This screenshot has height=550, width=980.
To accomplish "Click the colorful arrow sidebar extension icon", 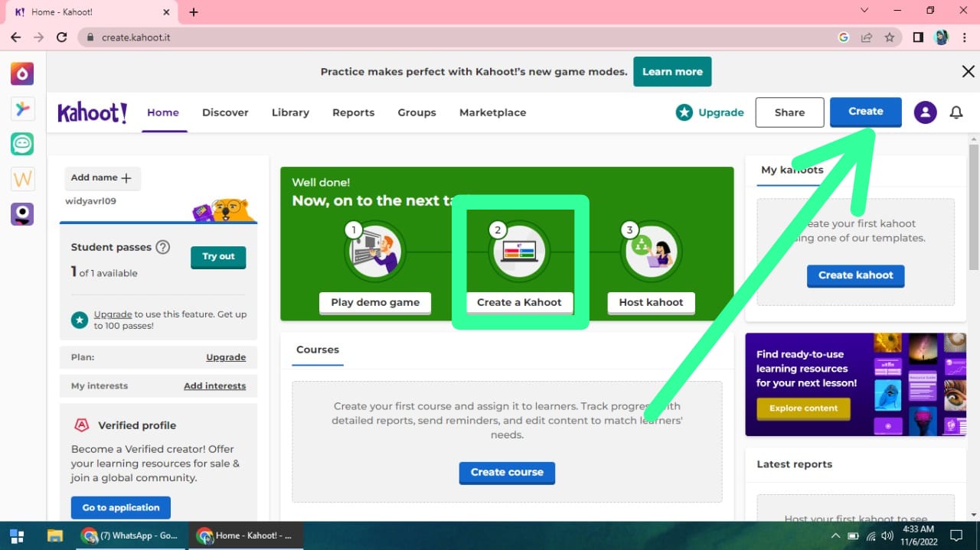I will pos(22,109).
